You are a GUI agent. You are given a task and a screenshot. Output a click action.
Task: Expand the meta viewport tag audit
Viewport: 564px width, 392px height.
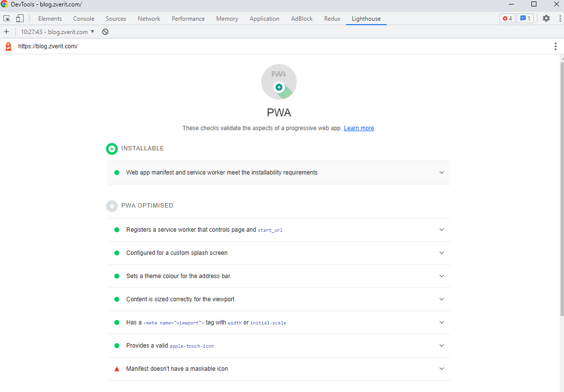coord(279,322)
